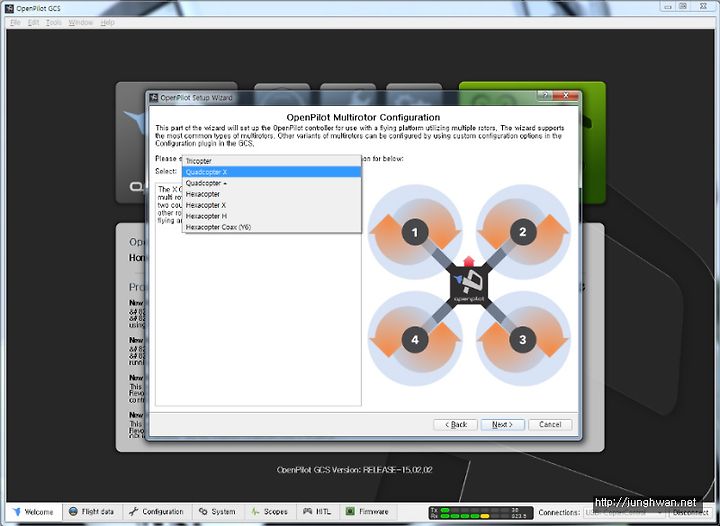Switch to the Welcome tab
This screenshot has height=526, width=720.
pos(34,512)
